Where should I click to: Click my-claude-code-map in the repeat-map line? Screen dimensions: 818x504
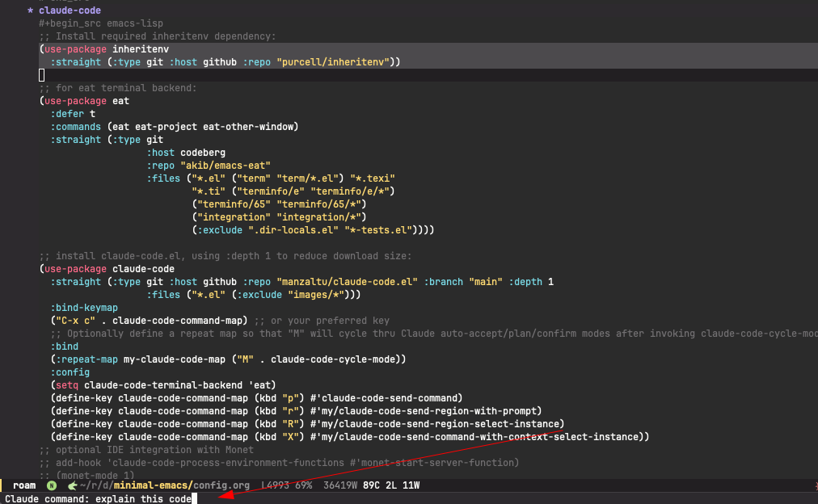coord(174,359)
